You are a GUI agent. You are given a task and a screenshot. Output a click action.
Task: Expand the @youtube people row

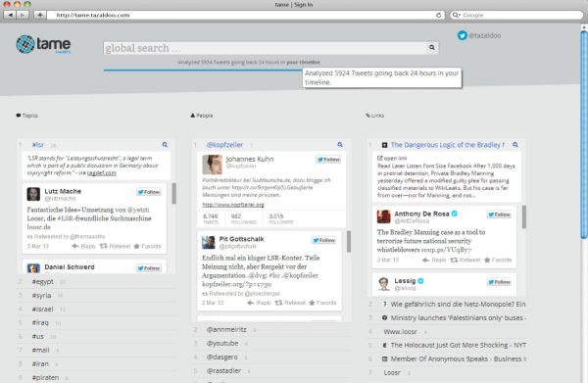tap(271, 343)
